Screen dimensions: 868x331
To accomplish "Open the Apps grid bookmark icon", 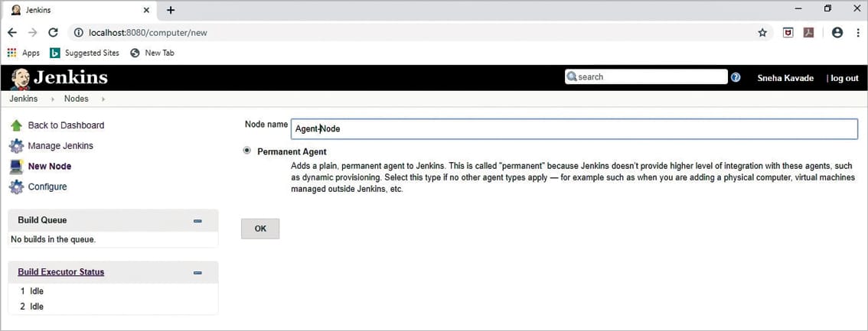I will pyautogui.click(x=11, y=53).
